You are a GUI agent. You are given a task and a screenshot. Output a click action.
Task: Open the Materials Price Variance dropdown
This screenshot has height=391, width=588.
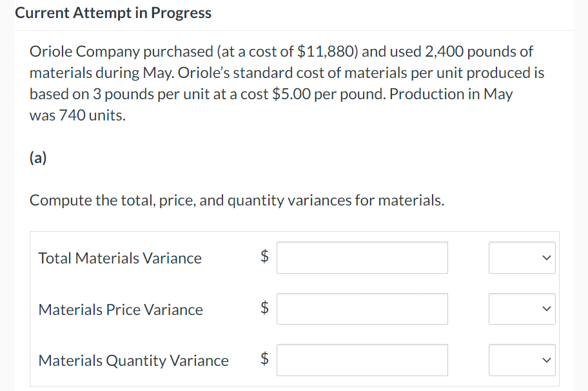(x=522, y=309)
